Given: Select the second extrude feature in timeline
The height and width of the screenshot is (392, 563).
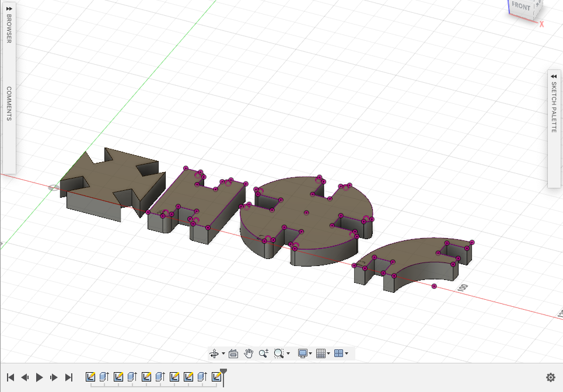Looking at the screenshot, I should 132,377.
